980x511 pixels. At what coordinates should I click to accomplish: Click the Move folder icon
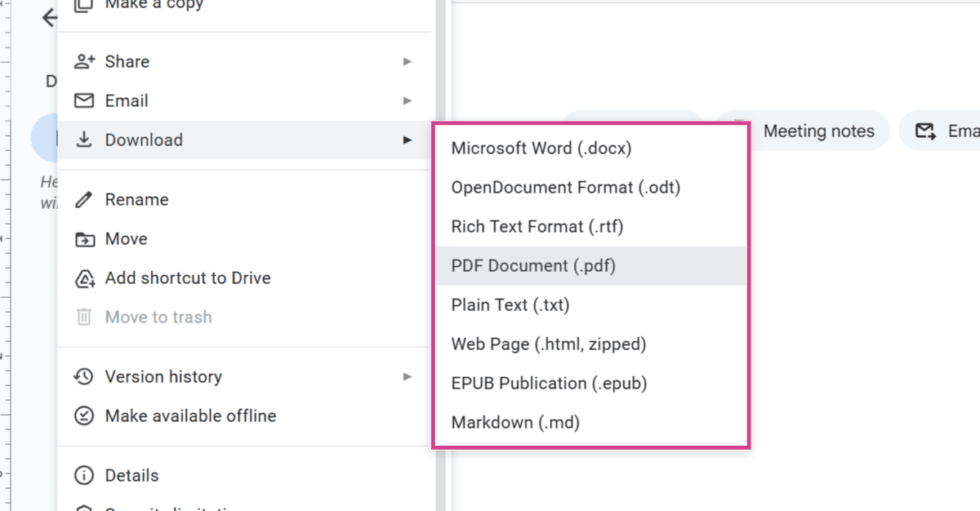[84, 238]
